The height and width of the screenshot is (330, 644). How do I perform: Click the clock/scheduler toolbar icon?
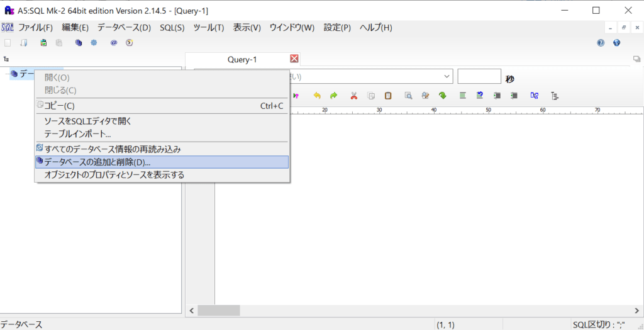(x=130, y=42)
